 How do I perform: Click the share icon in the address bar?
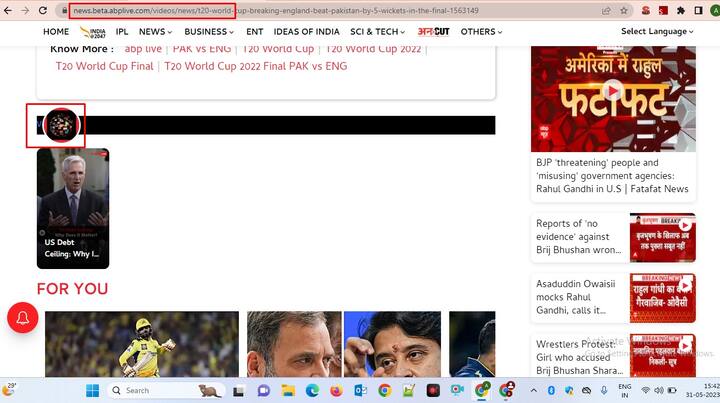pos(606,11)
